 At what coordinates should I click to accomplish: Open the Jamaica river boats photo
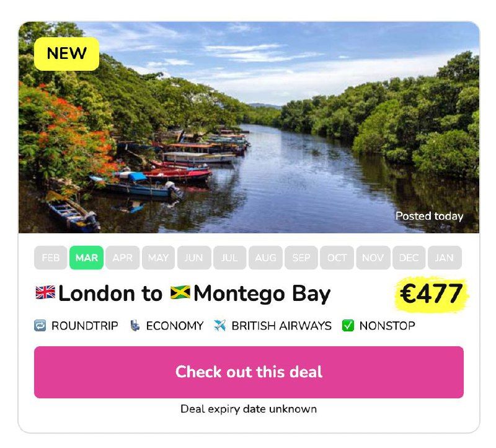[x=249, y=127]
